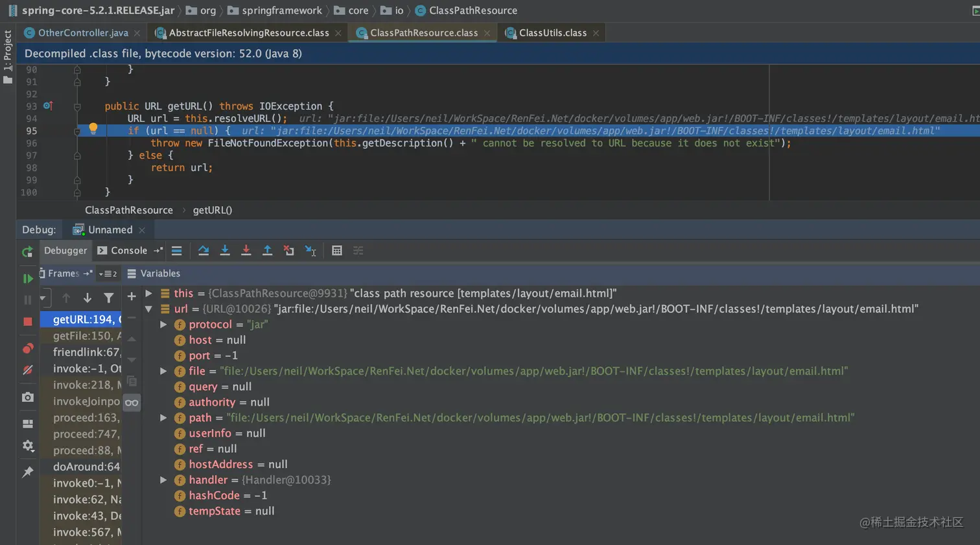
Task: Move the watch down in the Variables gutter
Action: [132, 360]
